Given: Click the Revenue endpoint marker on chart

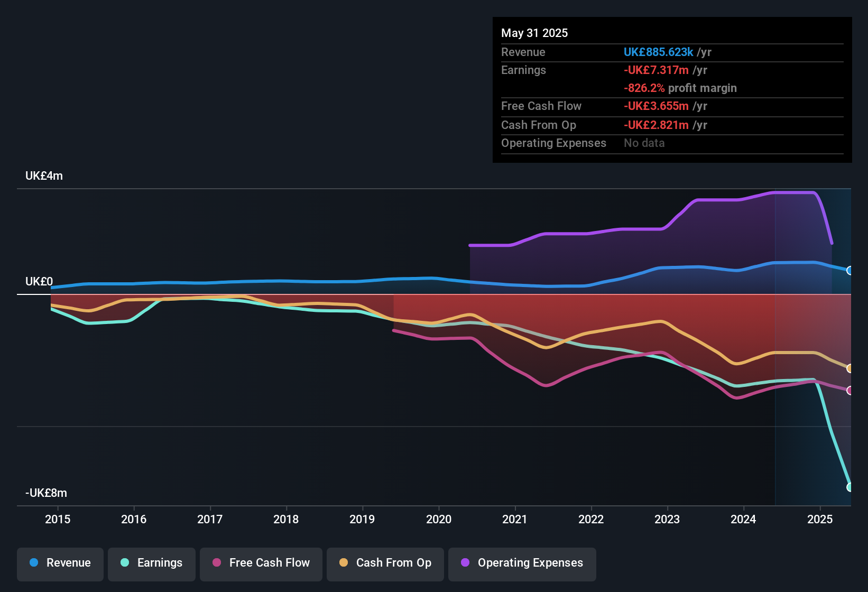Looking at the screenshot, I should pyautogui.click(x=849, y=271).
